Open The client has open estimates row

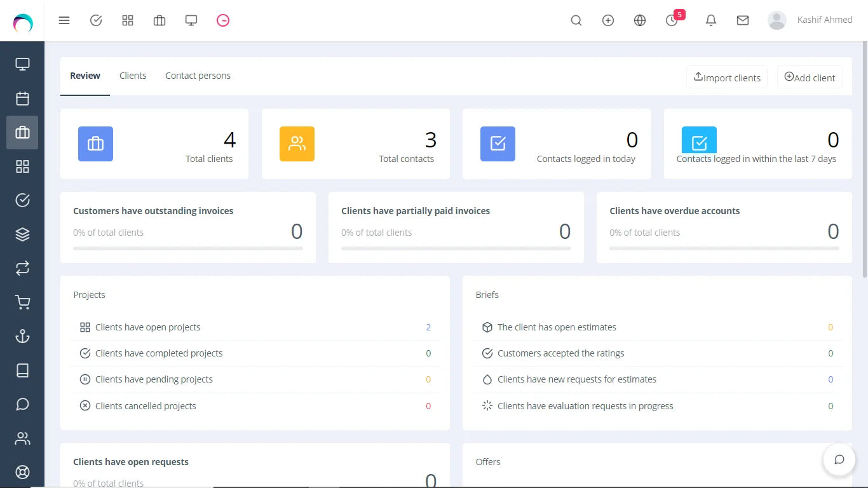coord(657,327)
